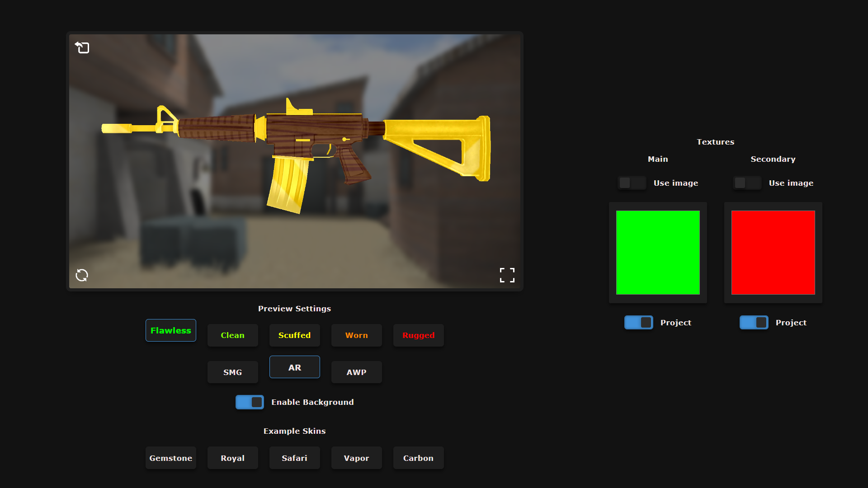Disable Secondary texture Project switch

pos(754,323)
